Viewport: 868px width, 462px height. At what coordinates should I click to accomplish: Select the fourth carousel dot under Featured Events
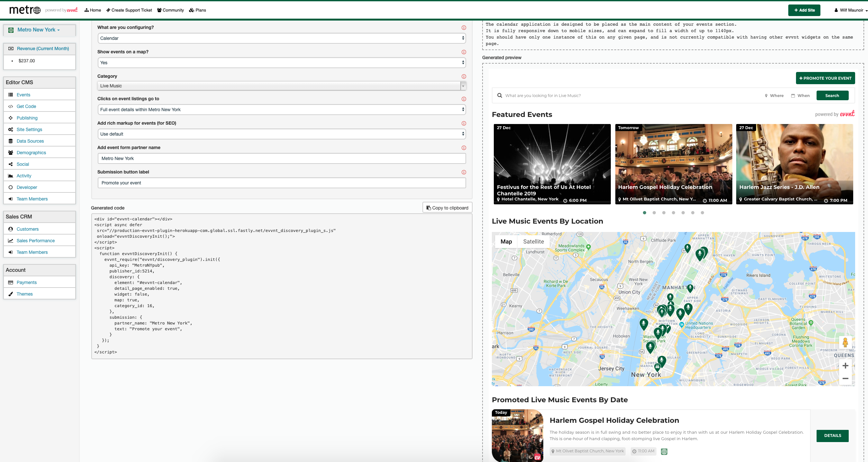[673, 213]
